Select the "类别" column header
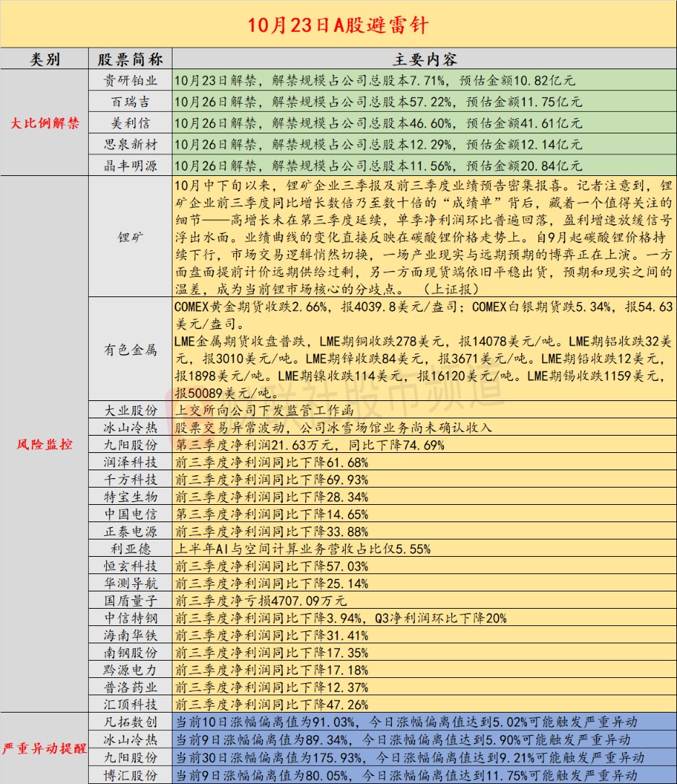The width and height of the screenshot is (677, 784). 45,59
